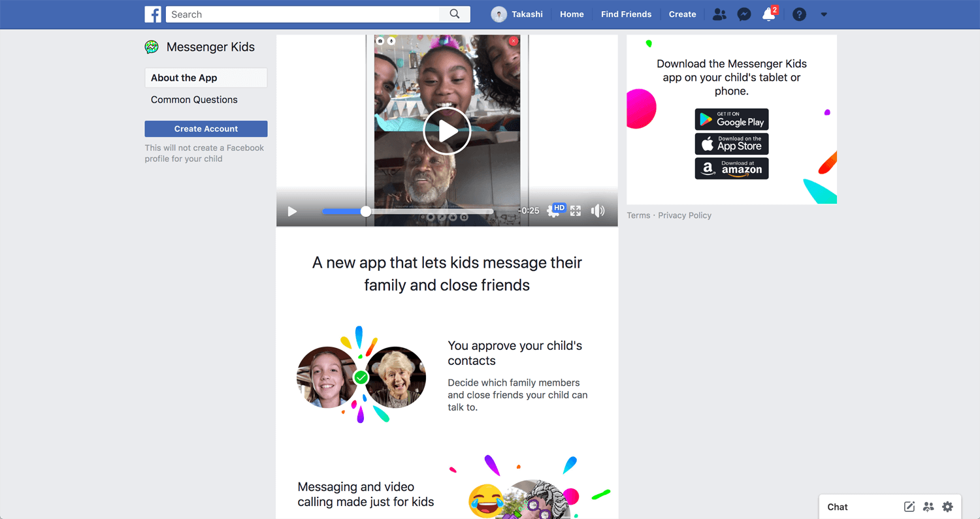
Task: Click the Create Account button
Action: click(x=206, y=129)
